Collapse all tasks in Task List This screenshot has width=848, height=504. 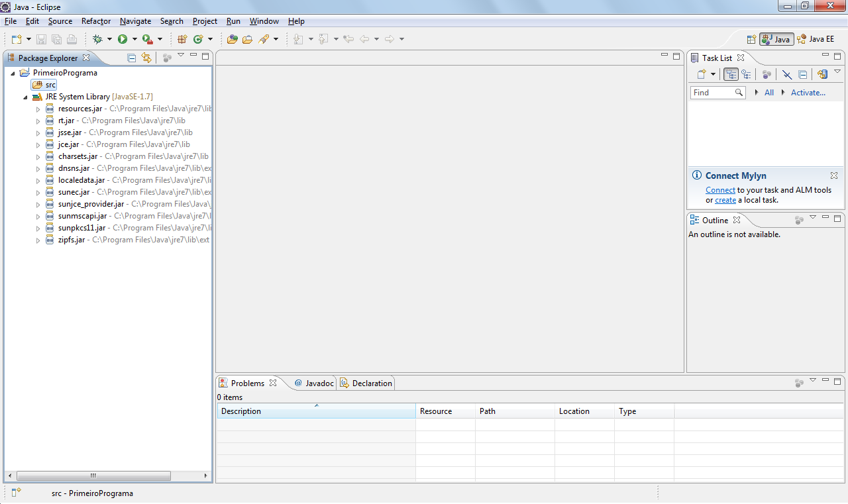[x=802, y=75]
